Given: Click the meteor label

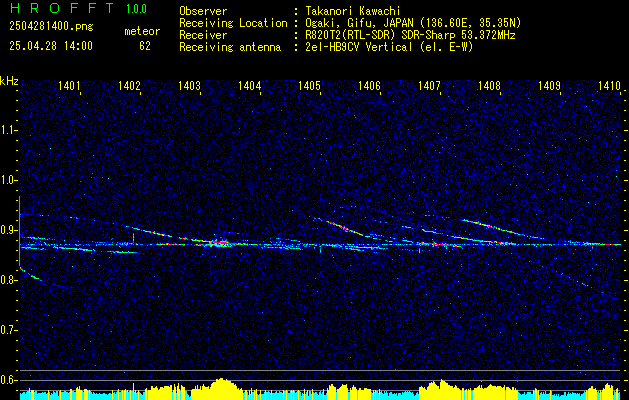Looking at the screenshot, I should click(x=142, y=31).
